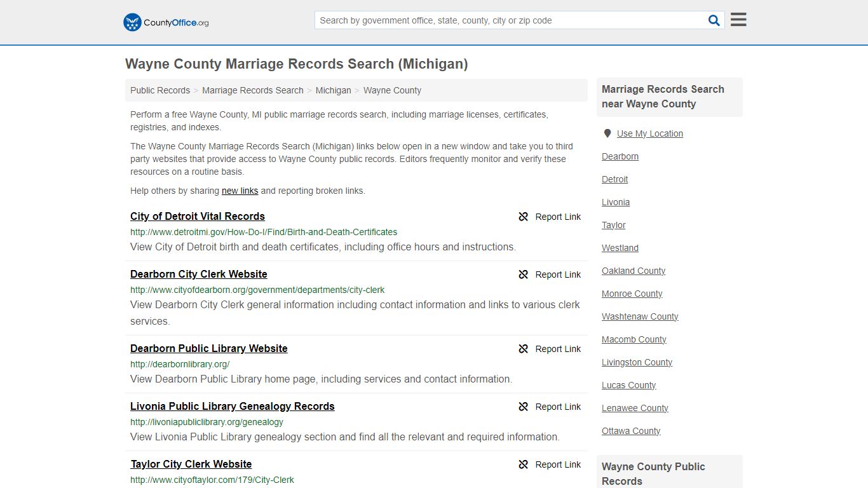The image size is (868, 488).
Task: Open the cityoftaylor.com City-Clerk URL
Action: tap(212, 480)
